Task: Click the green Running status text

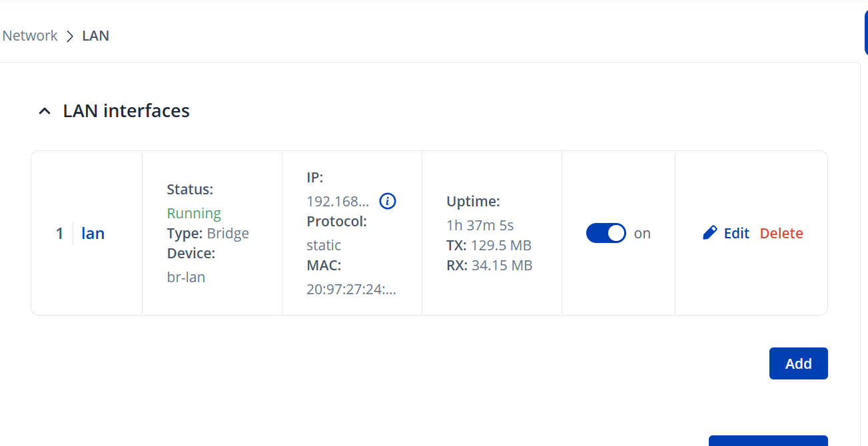Action: [x=194, y=214]
